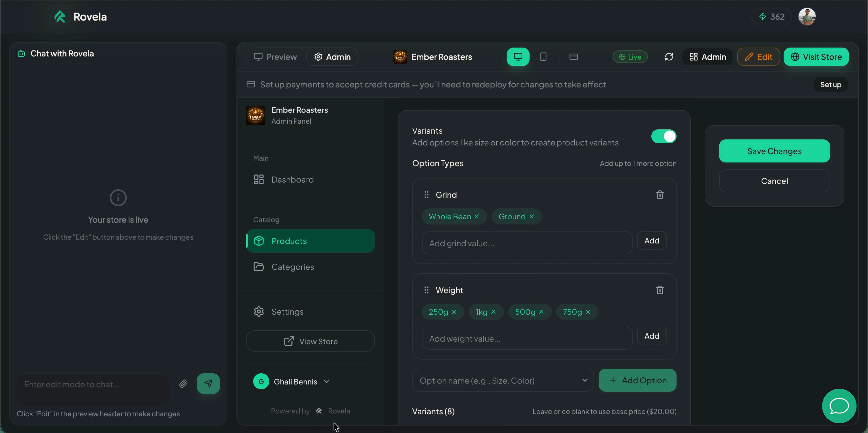Open the Admin grid button in header

pos(708,57)
